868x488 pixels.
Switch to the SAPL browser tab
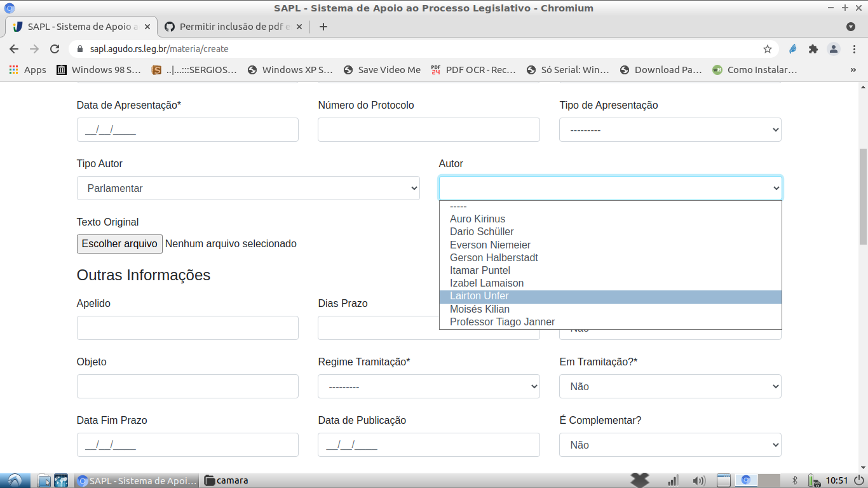click(x=82, y=27)
